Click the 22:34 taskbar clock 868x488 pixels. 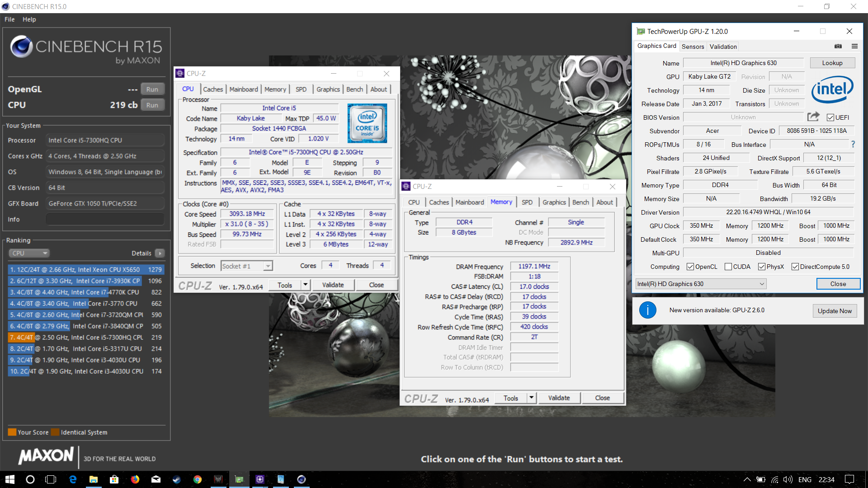826,479
